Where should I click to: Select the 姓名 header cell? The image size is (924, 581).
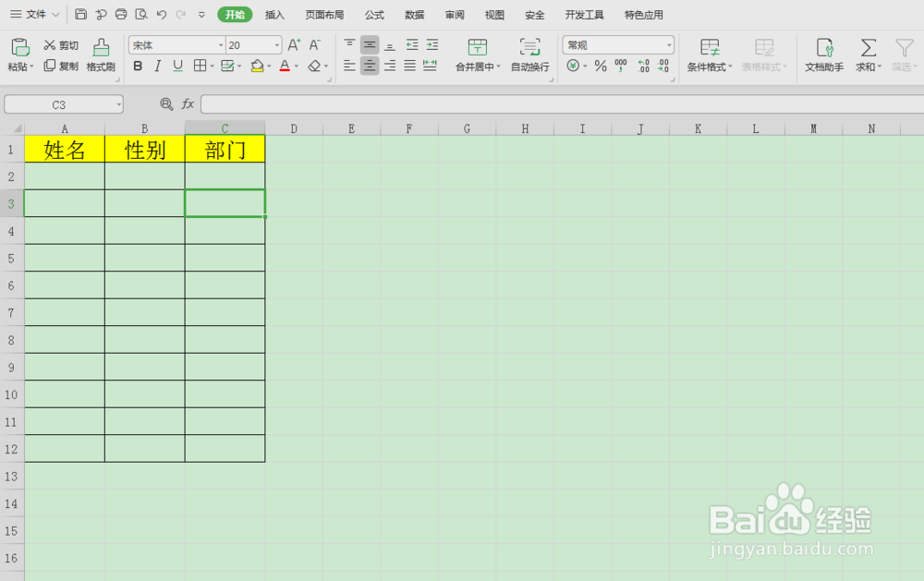(x=65, y=149)
